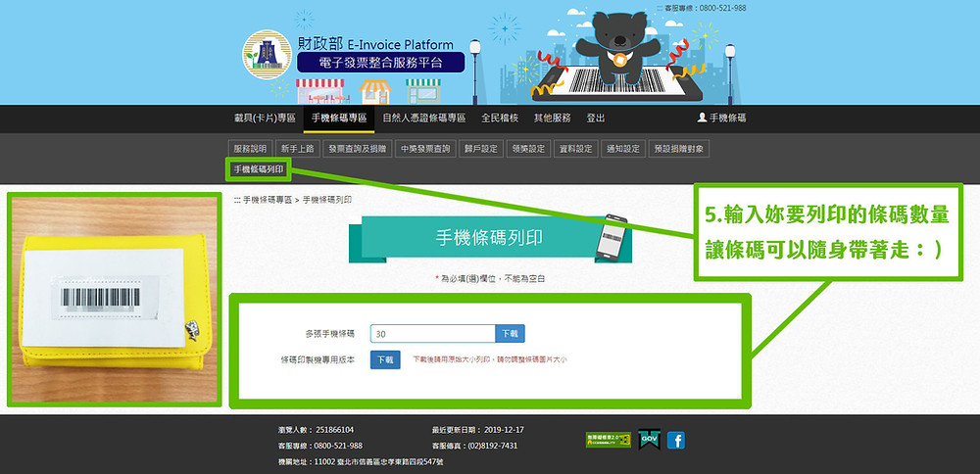This screenshot has width=980, height=474.
Task: Click the Ministry of Finance round logo
Action: 267,54
